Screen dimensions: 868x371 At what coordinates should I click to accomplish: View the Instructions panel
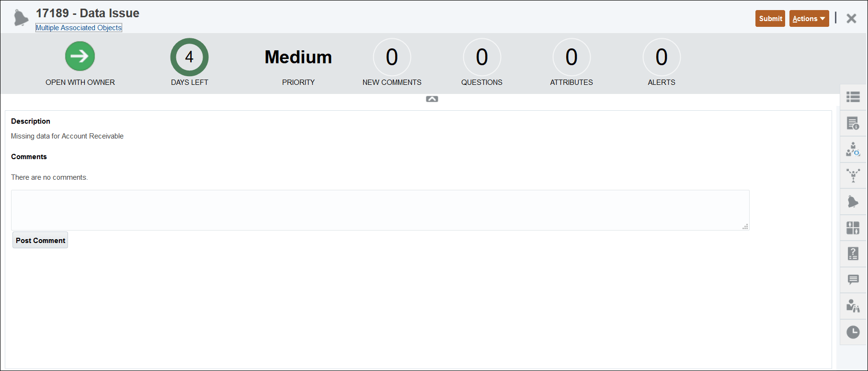(853, 123)
